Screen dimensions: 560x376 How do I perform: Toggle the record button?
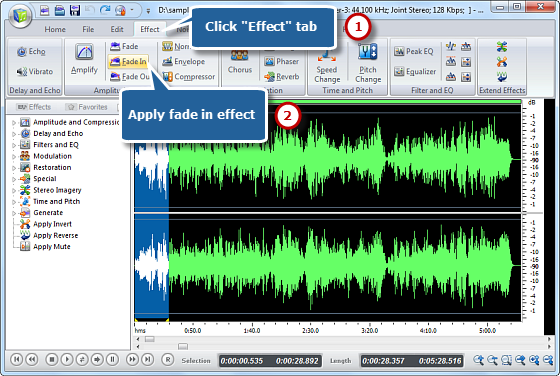(x=168, y=360)
